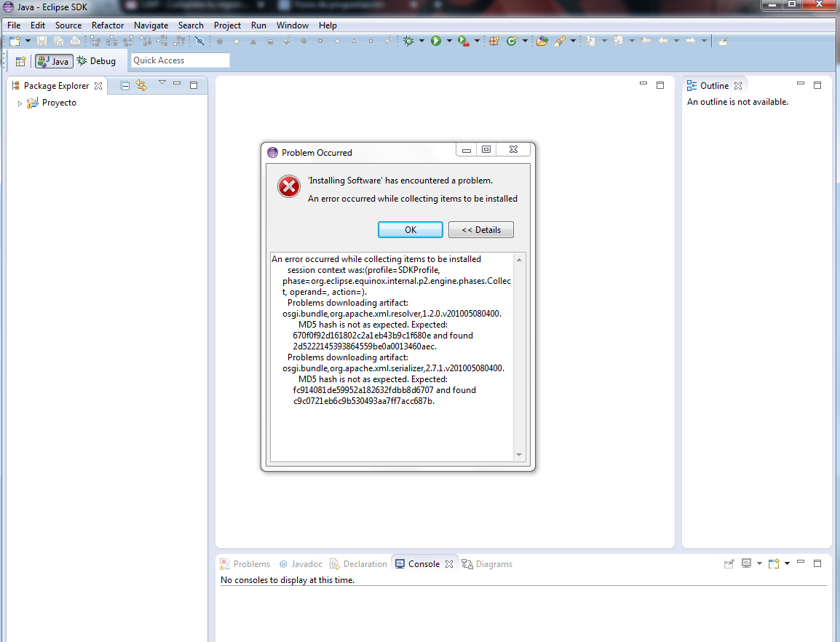The height and width of the screenshot is (642, 840).
Task: Click the Last Edit Location icon
Action: click(646, 41)
